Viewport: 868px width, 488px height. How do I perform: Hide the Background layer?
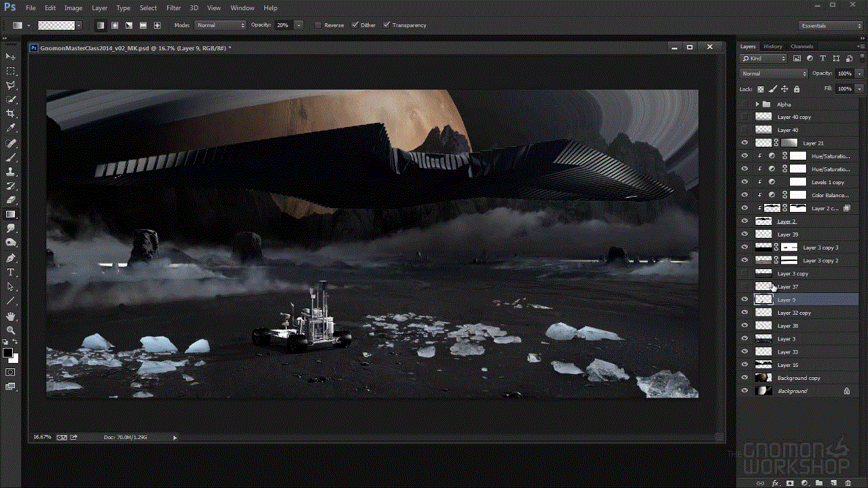pyautogui.click(x=745, y=391)
